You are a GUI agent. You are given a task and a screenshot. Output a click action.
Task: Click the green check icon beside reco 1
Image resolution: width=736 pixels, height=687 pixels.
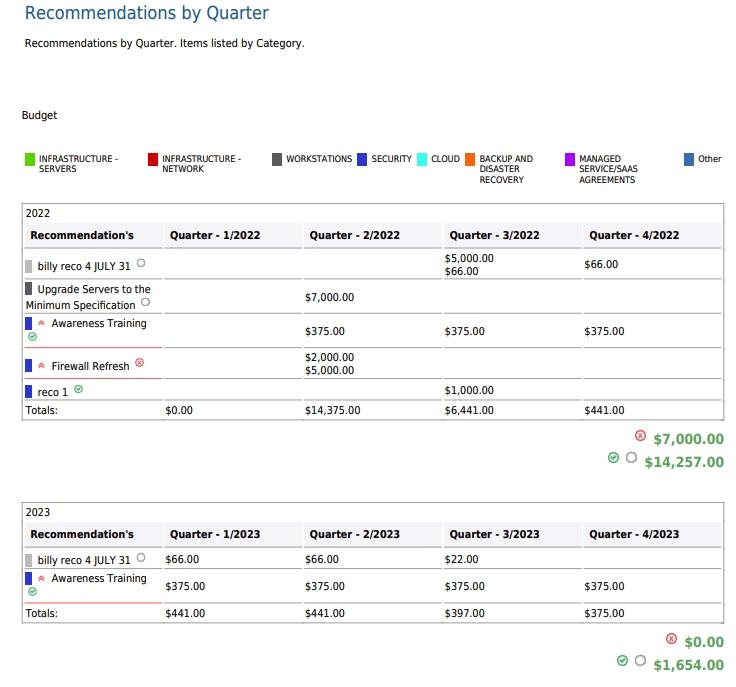(x=79, y=389)
